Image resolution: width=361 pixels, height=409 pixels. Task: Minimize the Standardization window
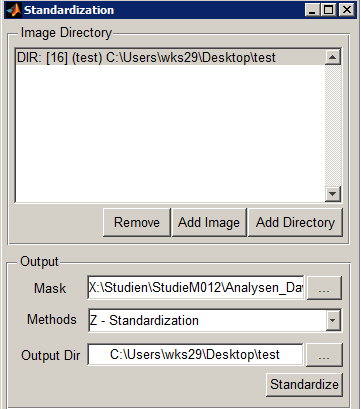[x=312, y=10]
